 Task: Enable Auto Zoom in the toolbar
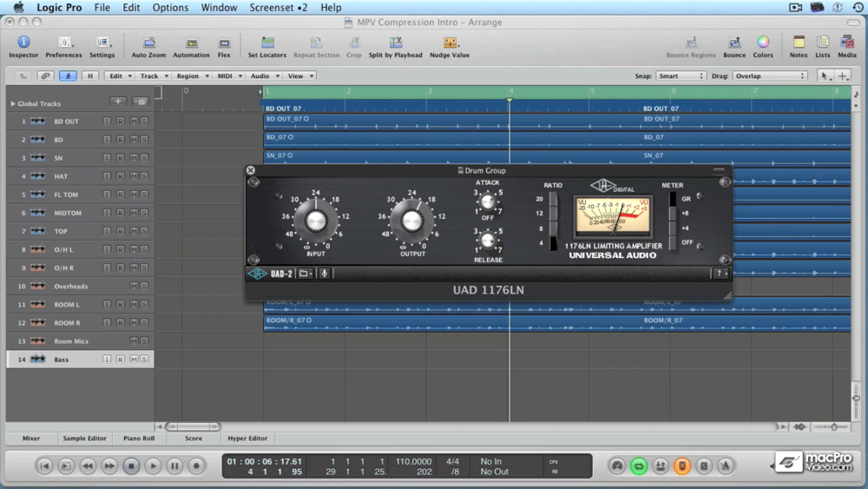[148, 47]
